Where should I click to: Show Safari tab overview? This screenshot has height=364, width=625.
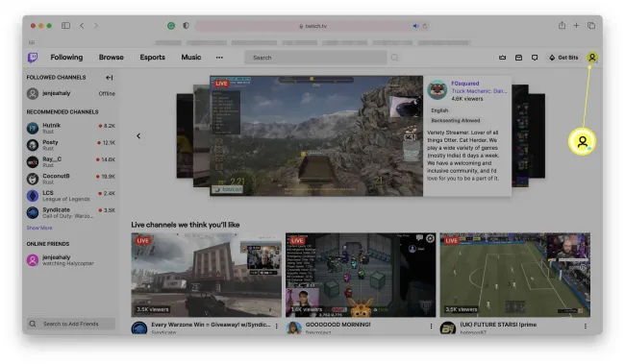point(591,26)
